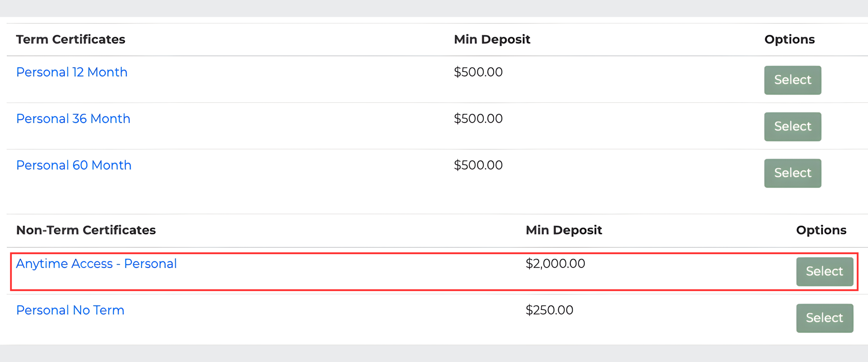This screenshot has width=868, height=362.
Task: Click Select for Personal 36 Month
Action: pos(792,127)
